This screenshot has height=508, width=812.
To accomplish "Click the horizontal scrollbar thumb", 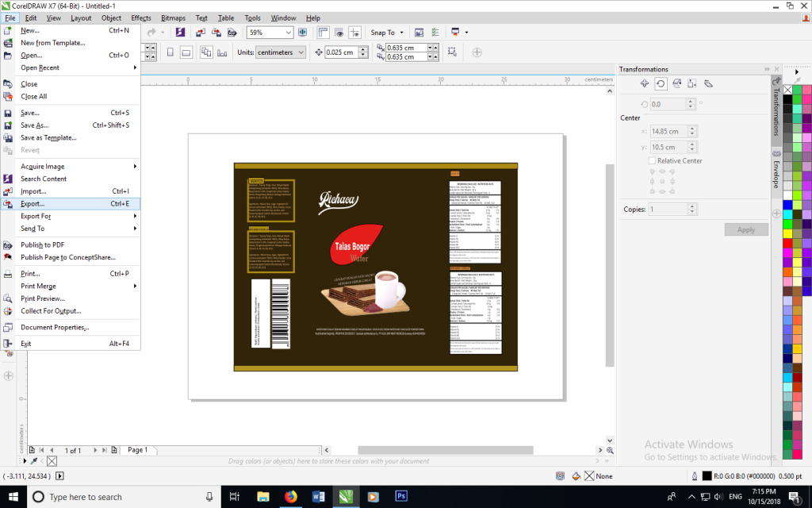I will click(x=446, y=450).
